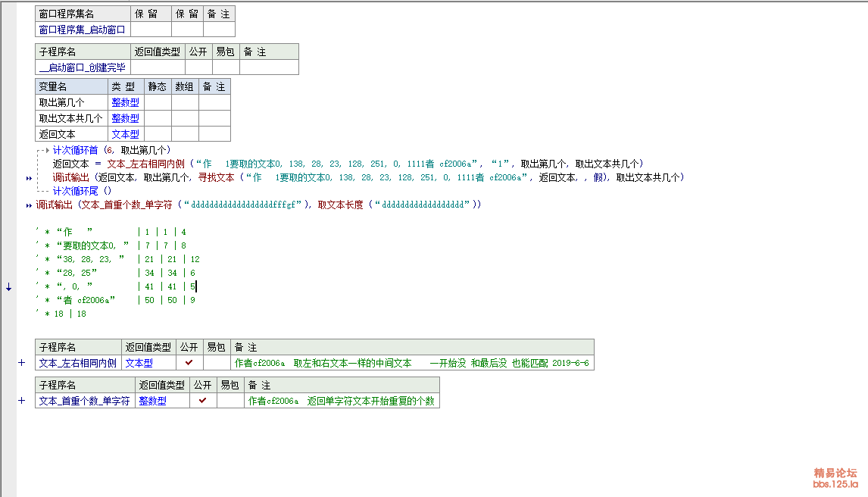Image resolution: width=868 pixels, height=497 pixels.
Task: Click the debug marker beside the 文本_首重个数_单字符 output line
Action: click(x=29, y=205)
